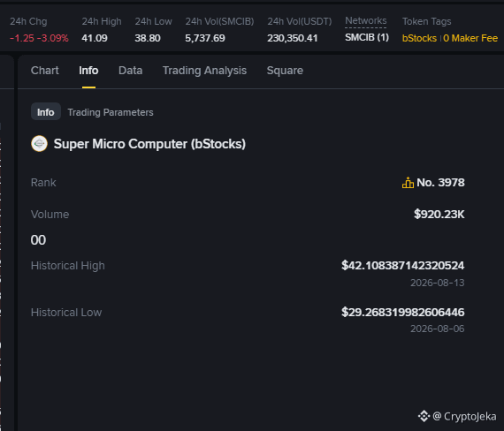
Task: Click the rank podium icon
Action: click(408, 183)
